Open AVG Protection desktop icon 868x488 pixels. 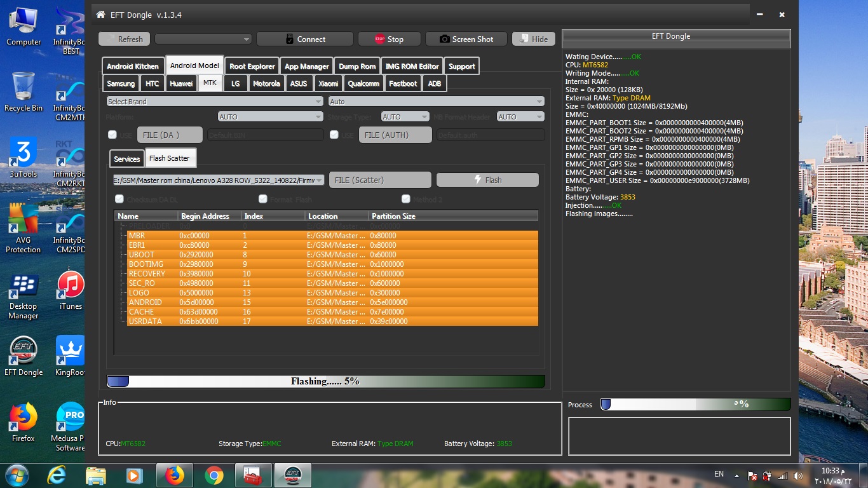24,229
